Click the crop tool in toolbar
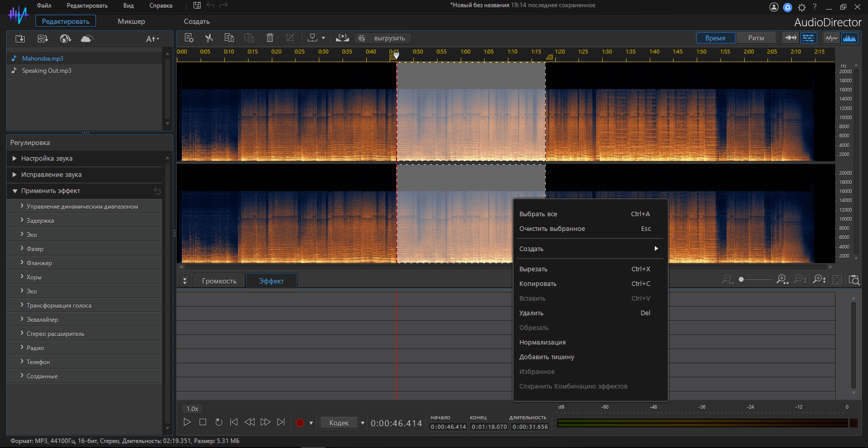Screen dimensions: 868x448 point(290,38)
